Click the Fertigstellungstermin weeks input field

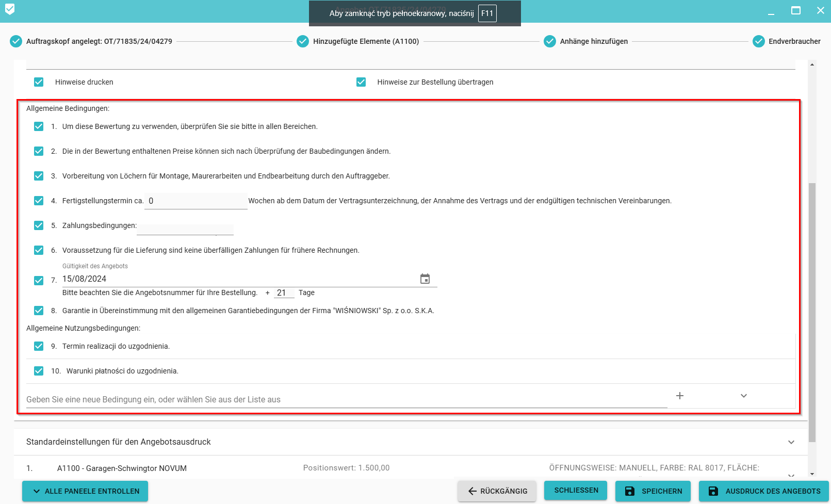[x=196, y=201]
